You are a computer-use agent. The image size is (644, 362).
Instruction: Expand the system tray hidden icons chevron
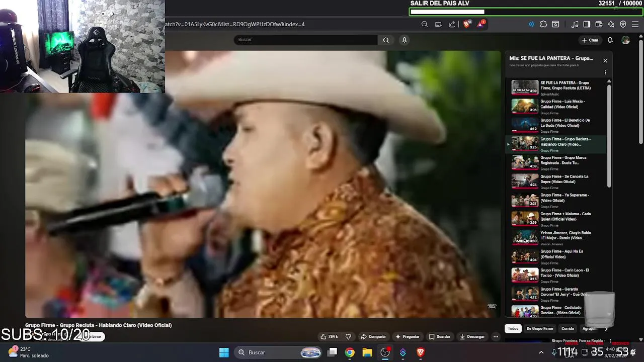point(541,352)
